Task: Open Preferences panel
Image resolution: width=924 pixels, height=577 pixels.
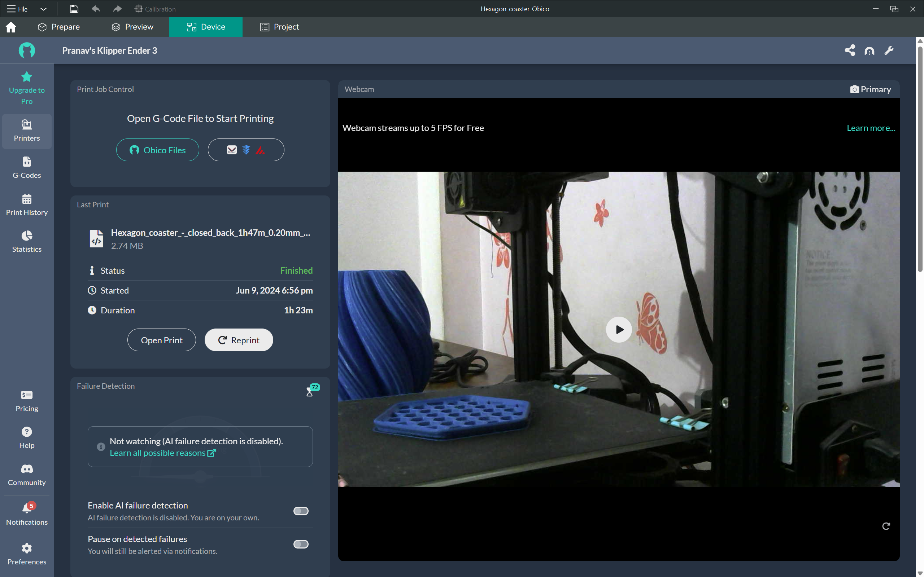Action: pyautogui.click(x=27, y=554)
